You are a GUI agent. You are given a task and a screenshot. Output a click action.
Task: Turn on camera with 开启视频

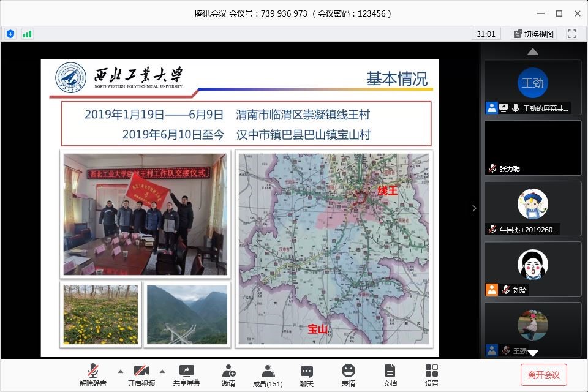click(141, 375)
